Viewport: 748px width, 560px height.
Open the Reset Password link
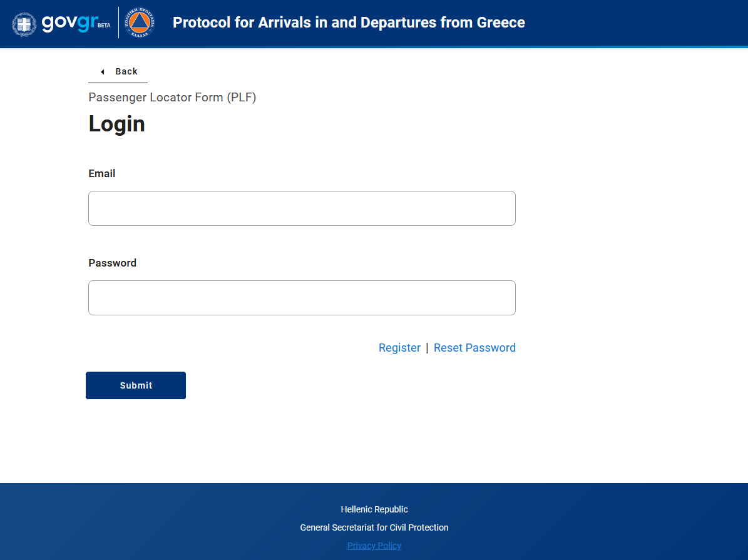474,348
